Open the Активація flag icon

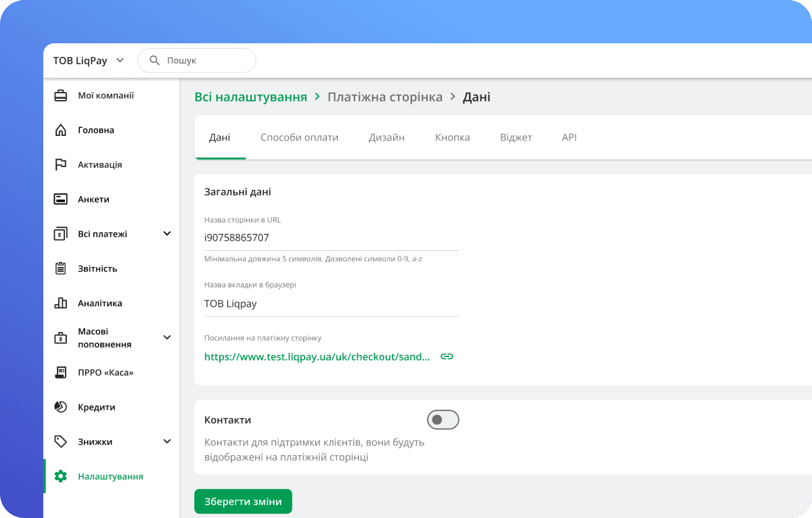61,164
